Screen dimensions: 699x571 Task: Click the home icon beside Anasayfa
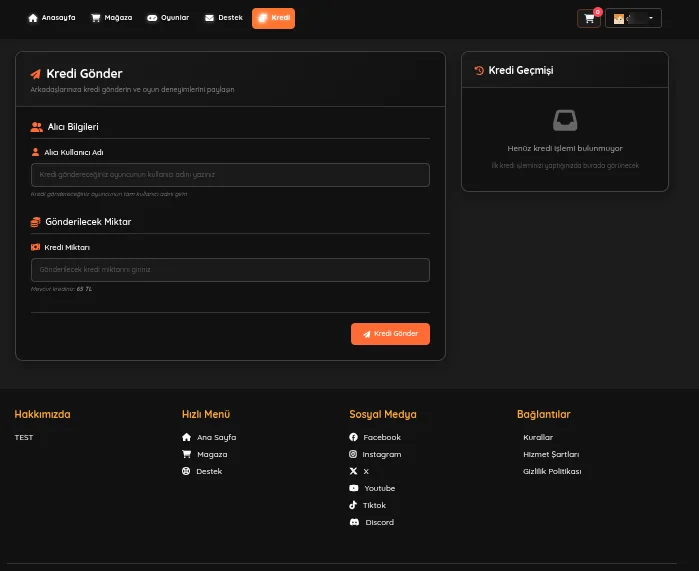pyautogui.click(x=33, y=18)
